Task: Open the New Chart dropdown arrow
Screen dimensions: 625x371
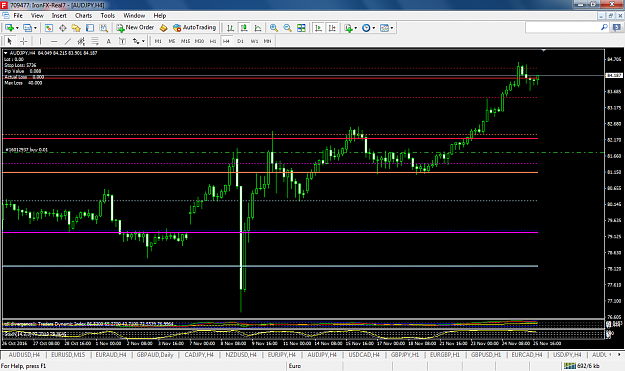Action: [x=17, y=28]
